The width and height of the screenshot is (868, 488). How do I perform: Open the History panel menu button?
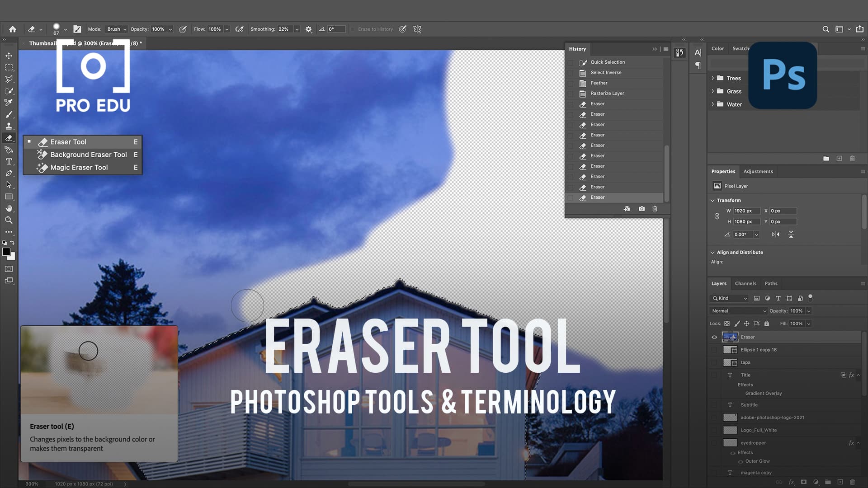pyautogui.click(x=665, y=49)
